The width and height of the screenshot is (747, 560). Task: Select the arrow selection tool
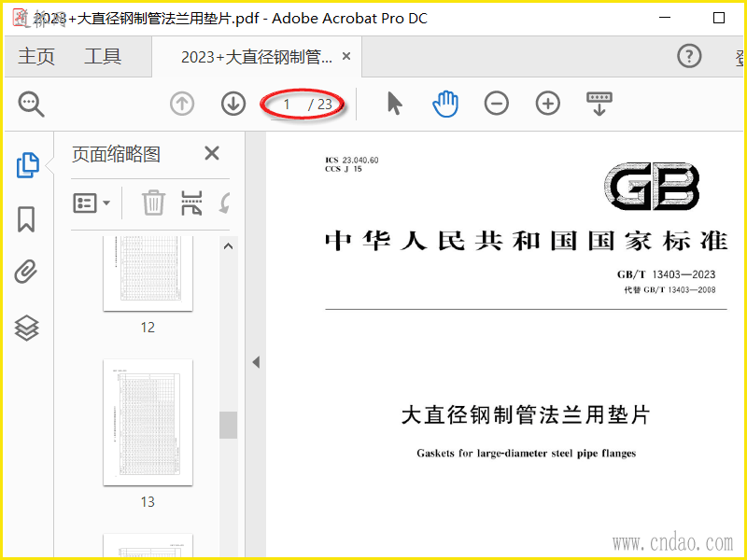[x=394, y=104]
